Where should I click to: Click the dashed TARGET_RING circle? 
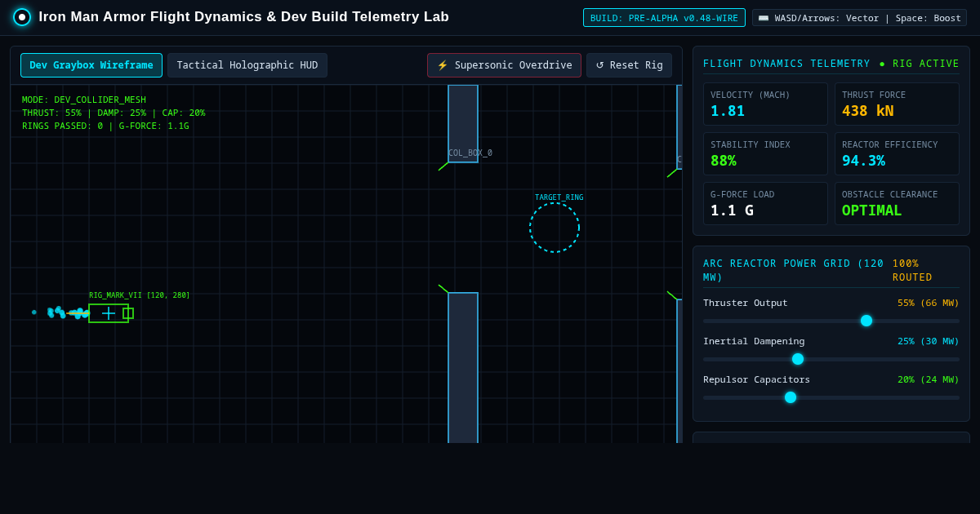(555, 228)
